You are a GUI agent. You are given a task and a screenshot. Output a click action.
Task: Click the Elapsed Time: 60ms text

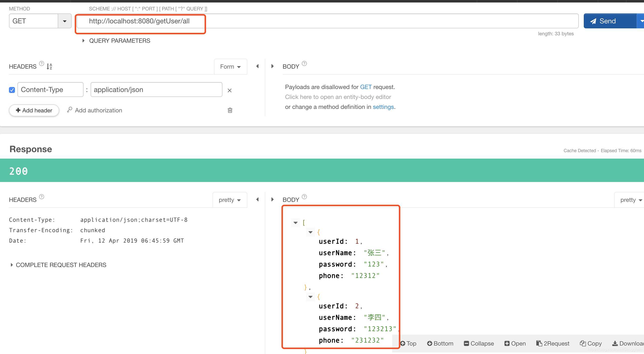coord(621,151)
